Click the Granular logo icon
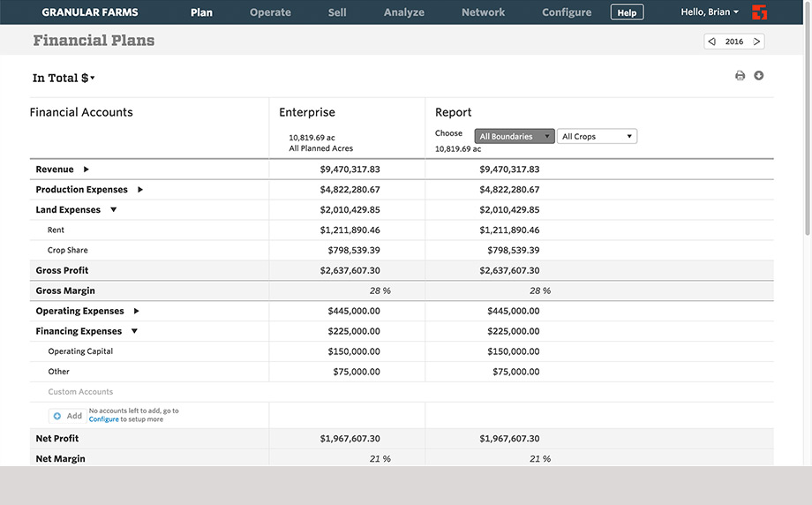Viewport: 812px width, 505px height. [759, 12]
